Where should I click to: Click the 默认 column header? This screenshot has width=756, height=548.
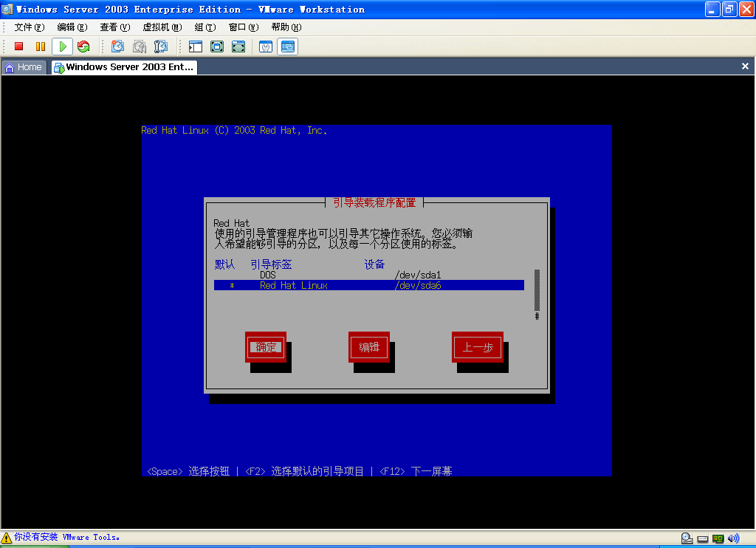click(x=224, y=264)
